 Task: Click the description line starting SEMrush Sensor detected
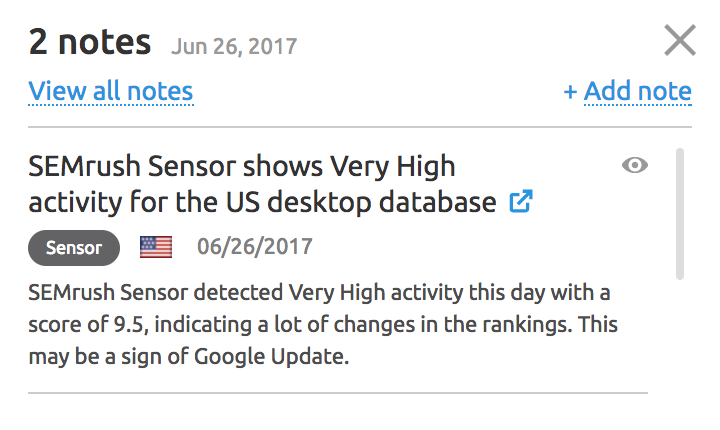(319, 293)
